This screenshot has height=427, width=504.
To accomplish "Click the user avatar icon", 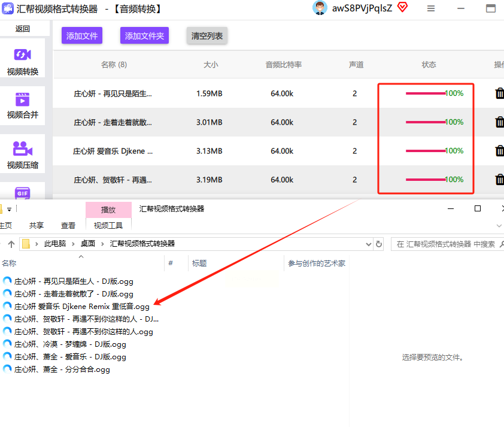I will [x=321, y=8].
